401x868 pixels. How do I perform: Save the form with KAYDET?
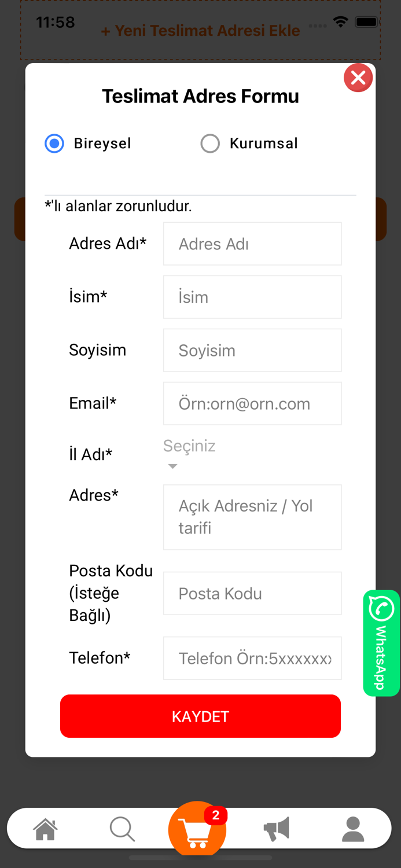click(200, 716)
